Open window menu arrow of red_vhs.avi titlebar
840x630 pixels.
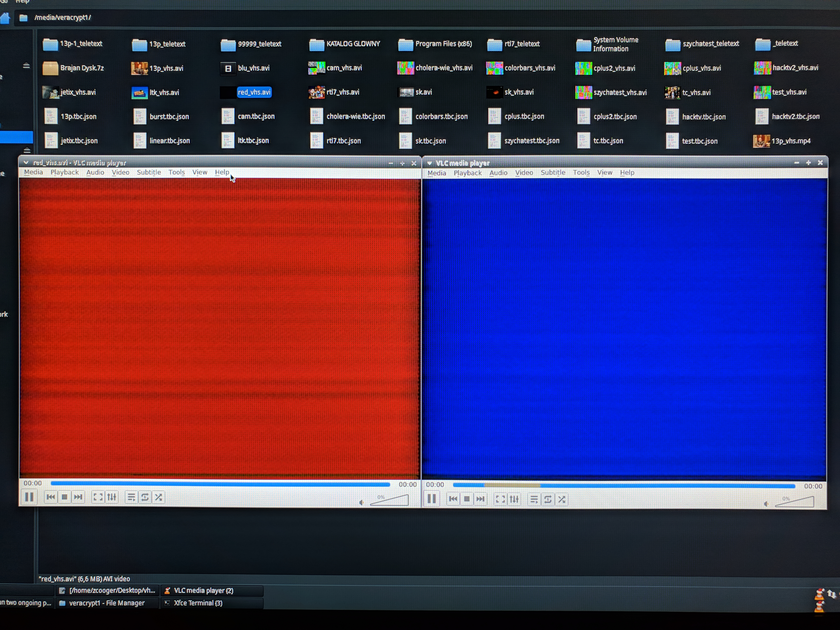(x=26, y=162)
